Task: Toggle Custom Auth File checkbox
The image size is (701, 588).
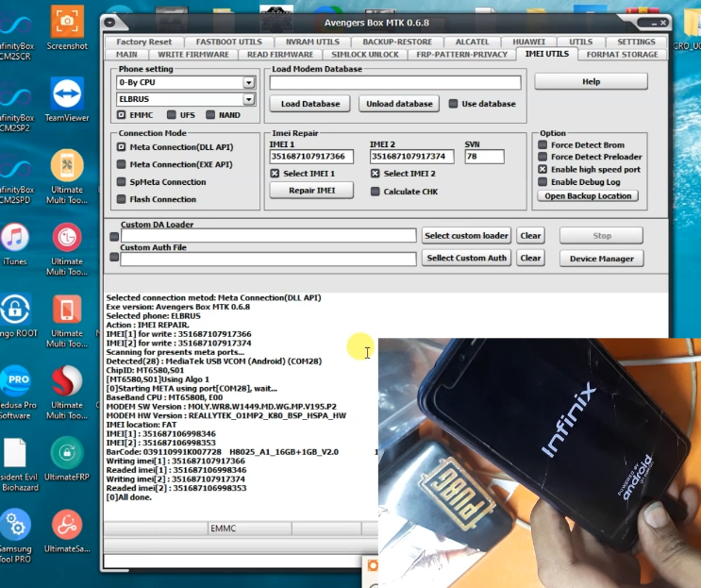Action: [x=114, y=257]
